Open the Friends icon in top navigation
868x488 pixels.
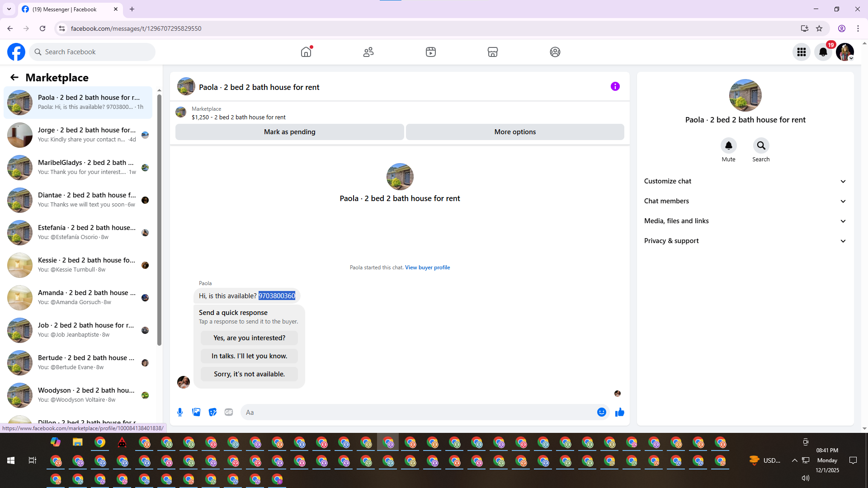coord(368,52)
